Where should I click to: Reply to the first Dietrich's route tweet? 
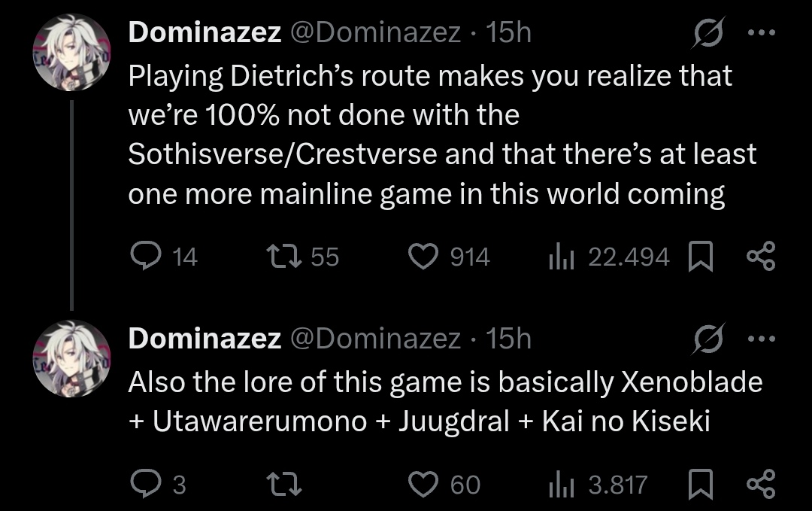[146, 257]
